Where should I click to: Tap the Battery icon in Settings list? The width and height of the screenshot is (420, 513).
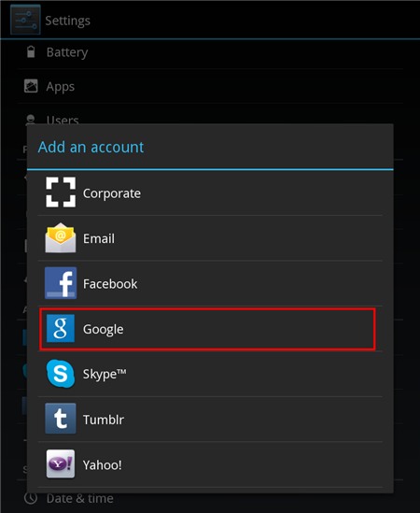(x=31, y=51)
